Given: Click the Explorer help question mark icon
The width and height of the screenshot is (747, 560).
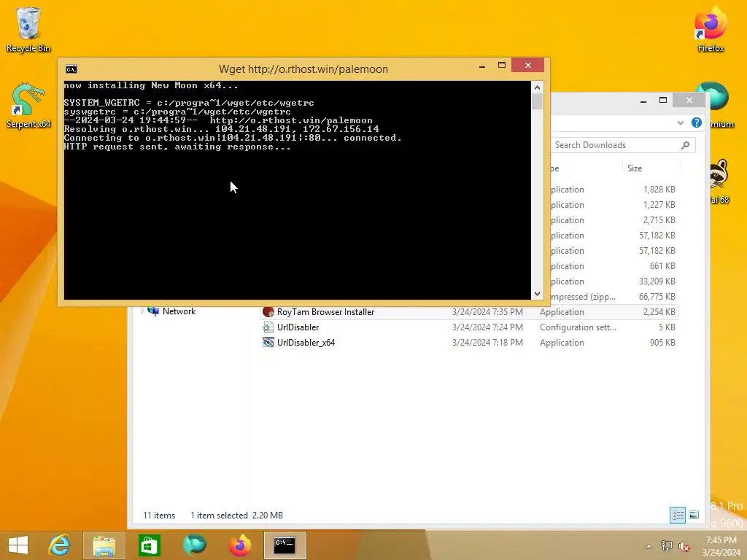Looking at the screenshot, I should [x=696, y=122].
